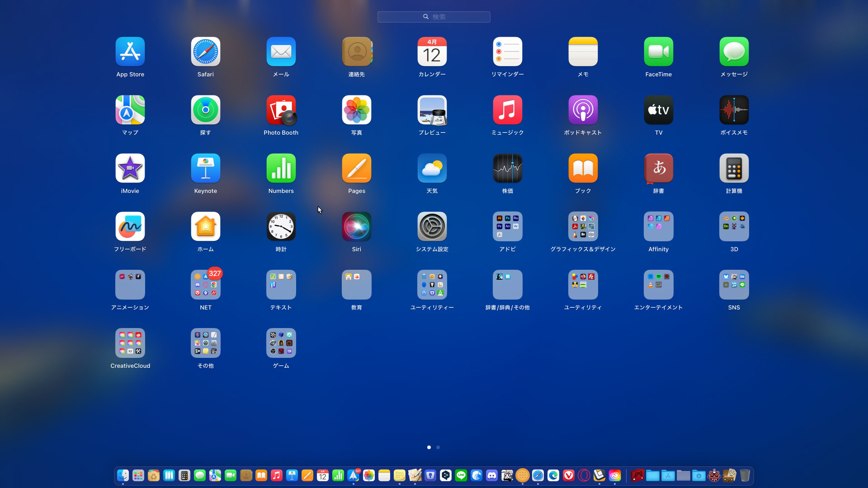Expand the 教育 folder
This screenshot has width=868, height=488.
tap(357, 285)
